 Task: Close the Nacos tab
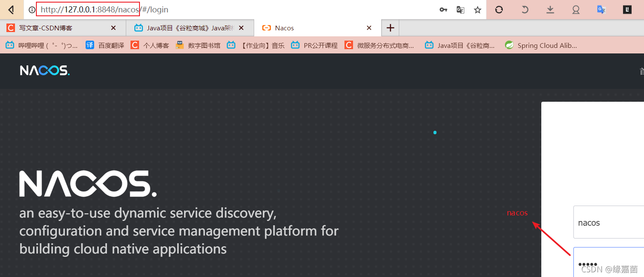(369, 28)
